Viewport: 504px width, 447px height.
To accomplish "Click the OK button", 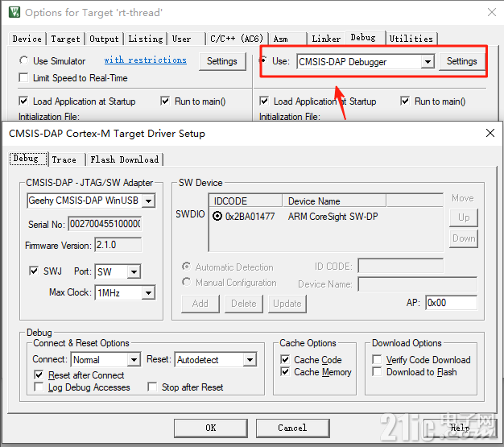I will pyautogui.click(x=211, y=428).
